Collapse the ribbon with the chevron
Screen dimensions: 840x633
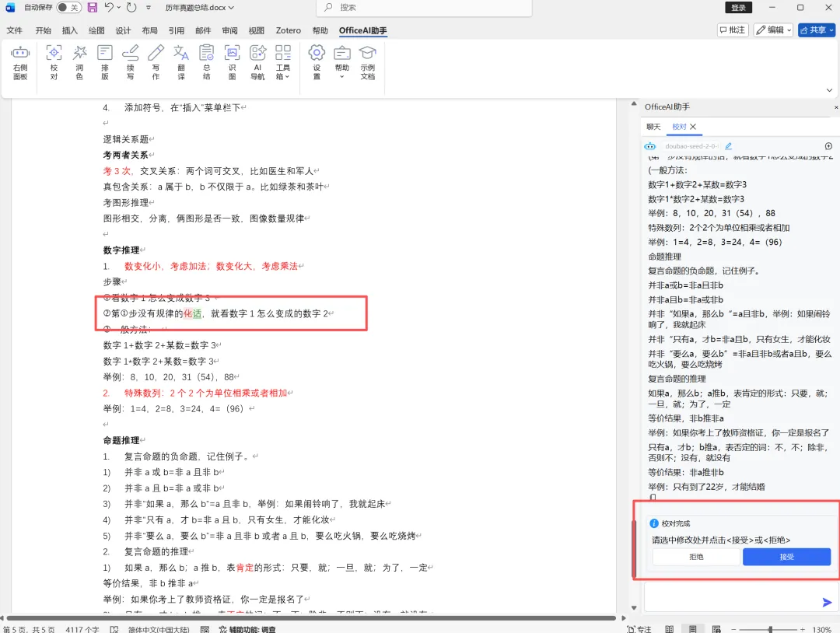[829, 90]
